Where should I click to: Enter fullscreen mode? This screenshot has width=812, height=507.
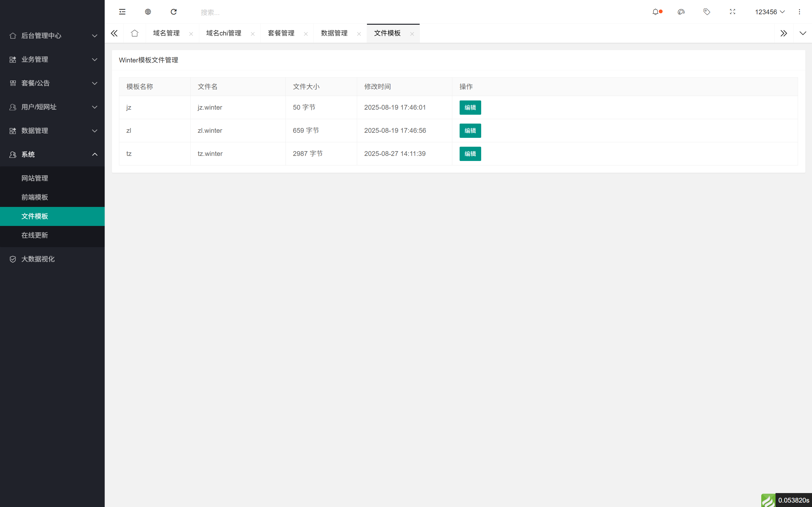tap(732, 12)
